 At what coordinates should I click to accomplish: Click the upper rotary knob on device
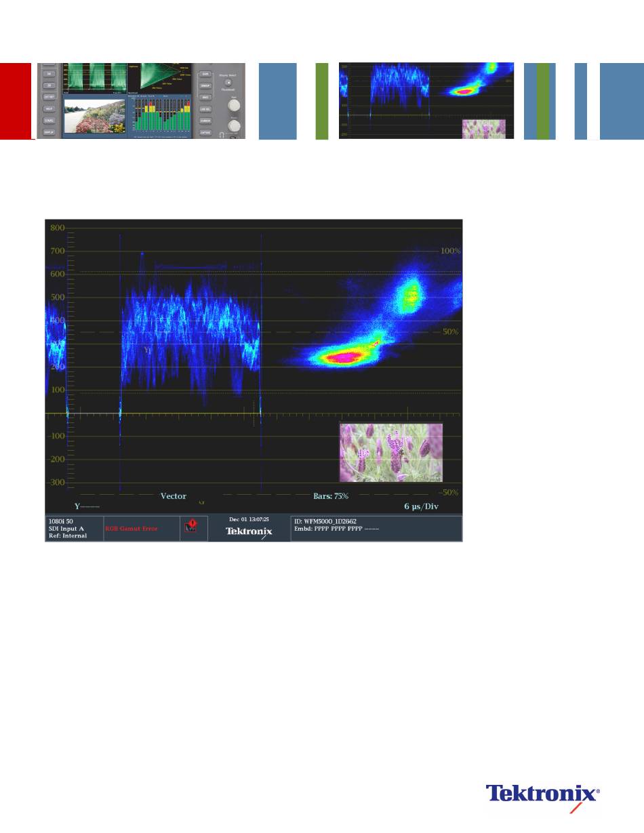click(235, 105)
